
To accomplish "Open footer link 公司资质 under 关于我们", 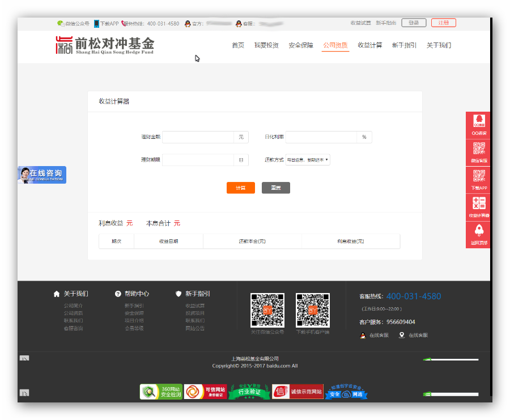I will click(x=73, y=313).
